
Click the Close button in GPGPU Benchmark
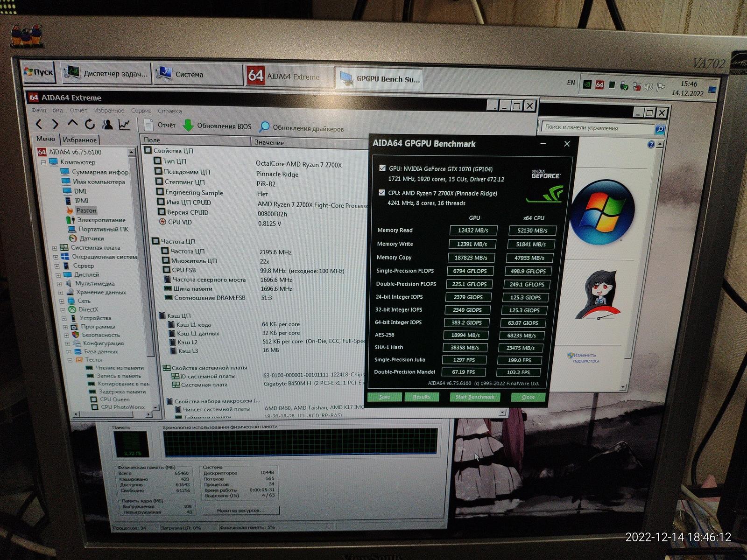click(528, 397)
